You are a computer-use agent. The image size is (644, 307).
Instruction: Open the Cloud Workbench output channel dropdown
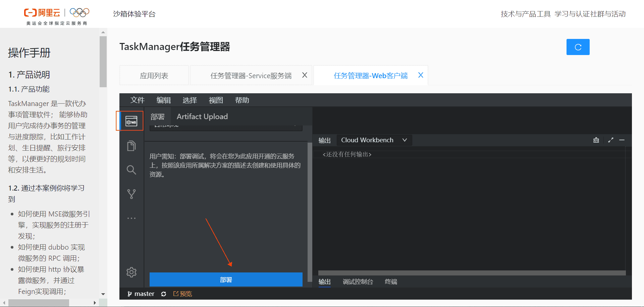[x=374, y=140]
